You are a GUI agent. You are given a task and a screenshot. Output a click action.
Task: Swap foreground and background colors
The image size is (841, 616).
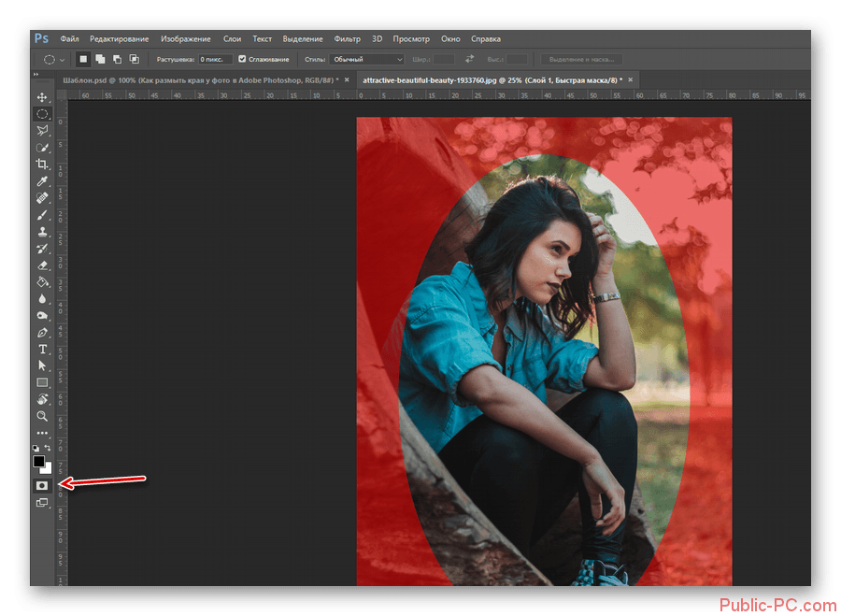click(48, 448)
